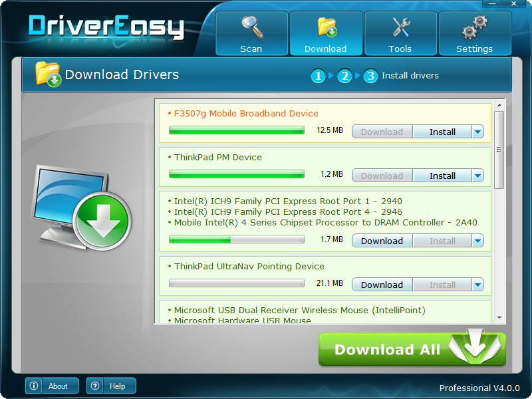
Task: Select F3507g Mobile Broadband Device title
Action: [246, 113]
